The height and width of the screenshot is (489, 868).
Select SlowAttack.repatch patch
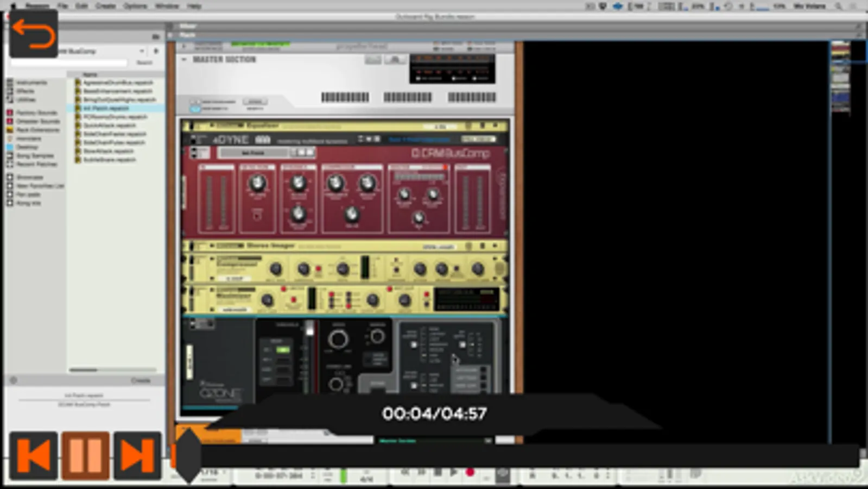click(x=108, y=151)
